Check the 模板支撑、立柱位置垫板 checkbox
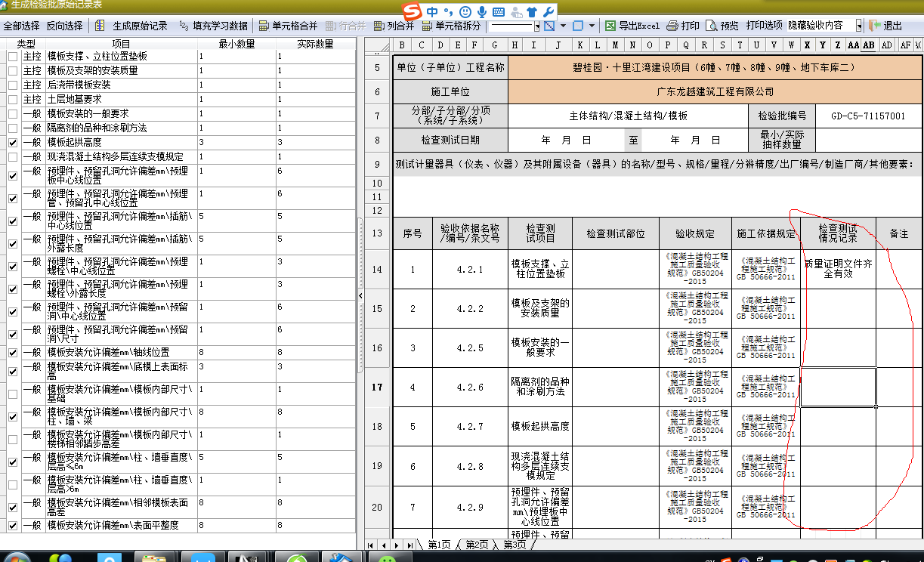The height and width of the screenshot is (562, 924). (13, 57)
